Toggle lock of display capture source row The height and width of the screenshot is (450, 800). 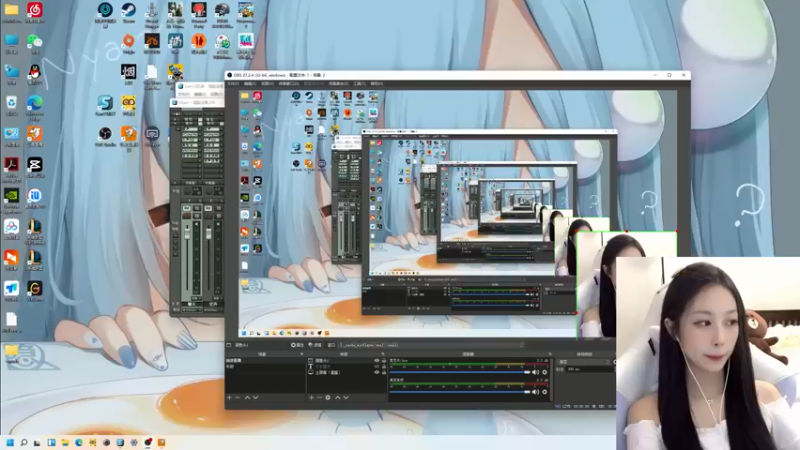tap(384, 372)
